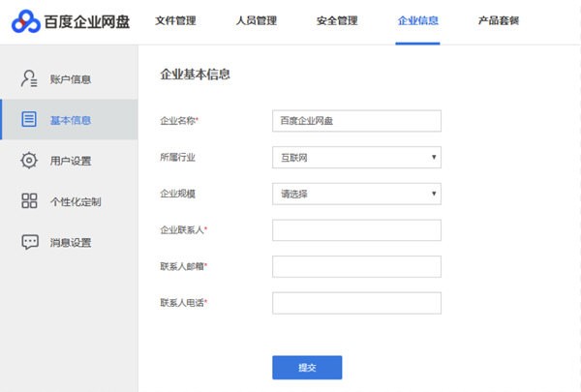This screenshot has width=581, height=392.
Task: Open 消息设置 in the sidebar
Action: point(71,243)
